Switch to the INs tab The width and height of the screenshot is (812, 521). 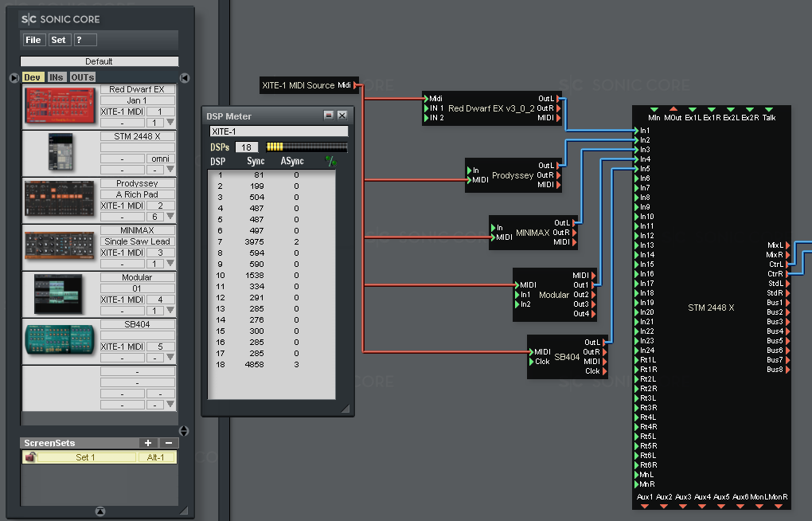point(56,77)
